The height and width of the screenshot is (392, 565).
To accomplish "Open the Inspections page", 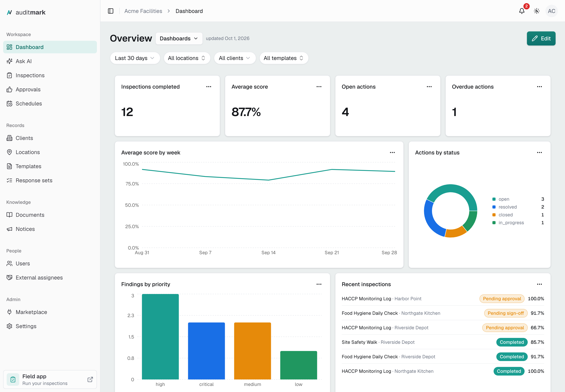I will [x=50, y=75].
